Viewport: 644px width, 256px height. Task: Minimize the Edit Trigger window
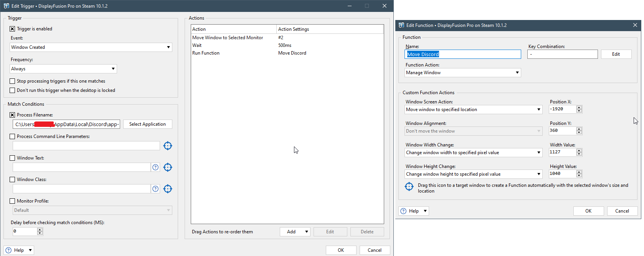(350, 6)
